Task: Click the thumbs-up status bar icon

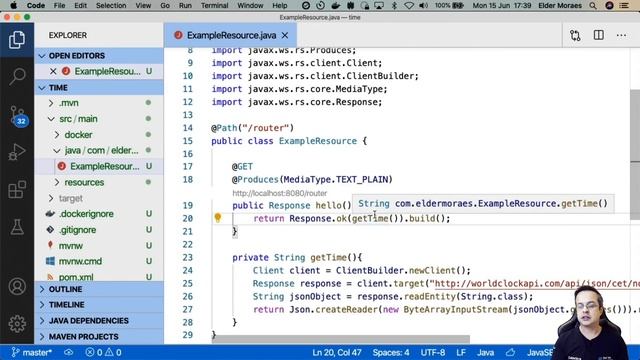Action: pos(510,352)
